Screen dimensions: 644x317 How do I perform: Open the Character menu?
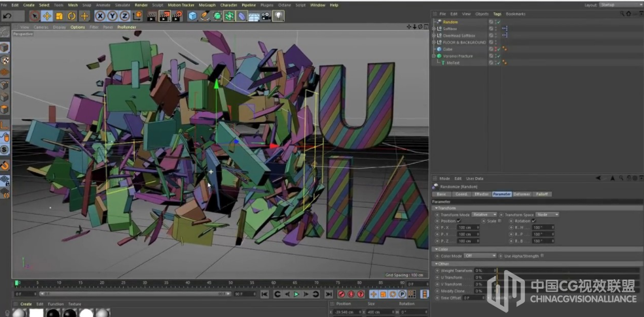pos(228,5)
